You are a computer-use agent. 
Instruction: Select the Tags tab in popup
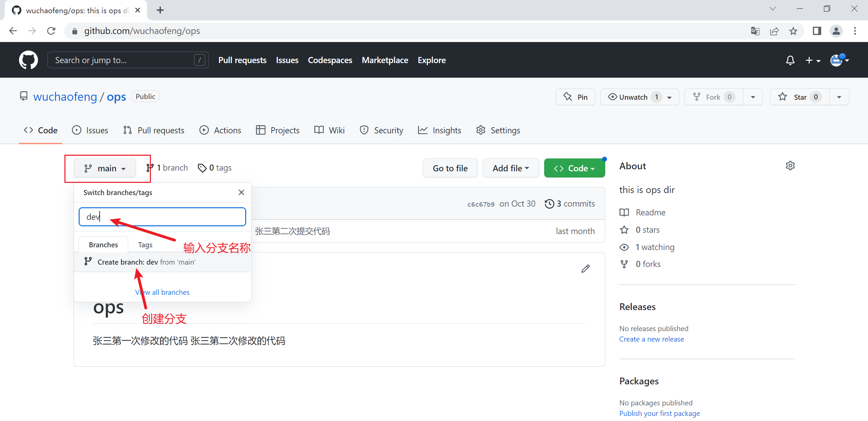click(145, 245)
